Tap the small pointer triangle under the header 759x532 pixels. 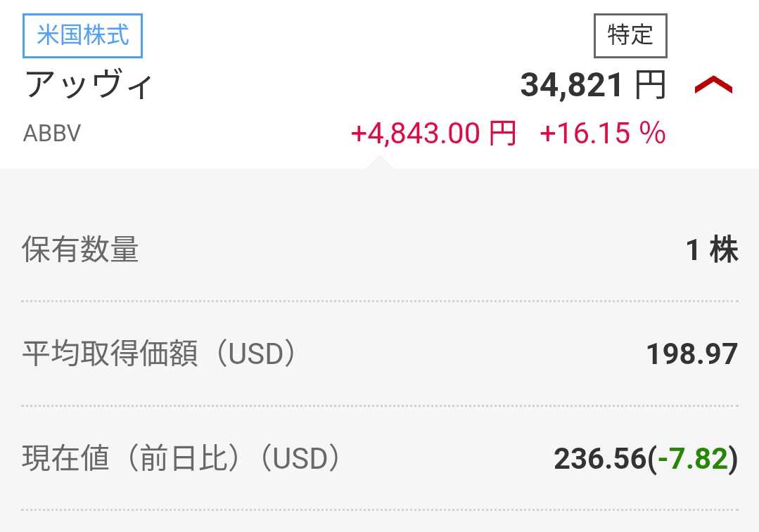379,163
